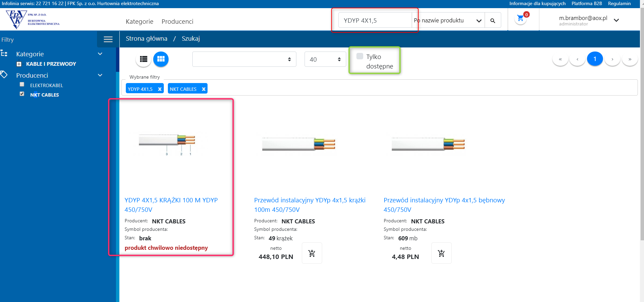
Task: Add YDYp 4x1,5 bębnowy to cart
Action: (441, 253)
